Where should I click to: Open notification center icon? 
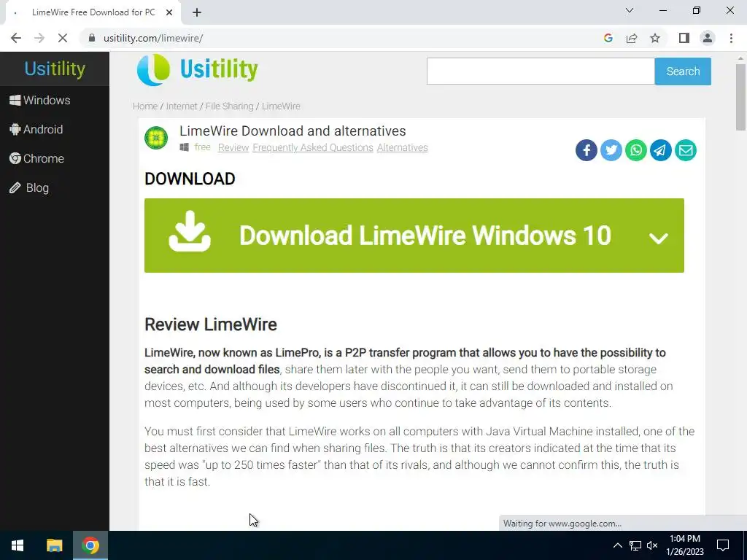(x=723, y=545)
